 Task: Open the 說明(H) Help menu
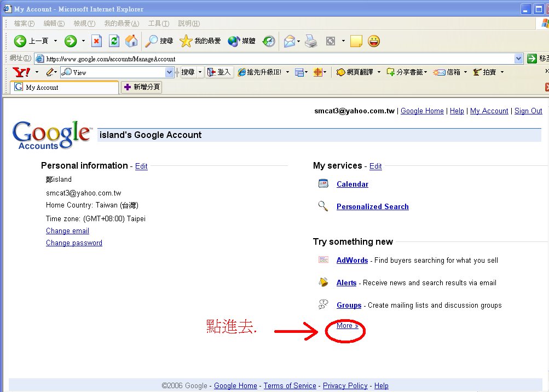189,24
